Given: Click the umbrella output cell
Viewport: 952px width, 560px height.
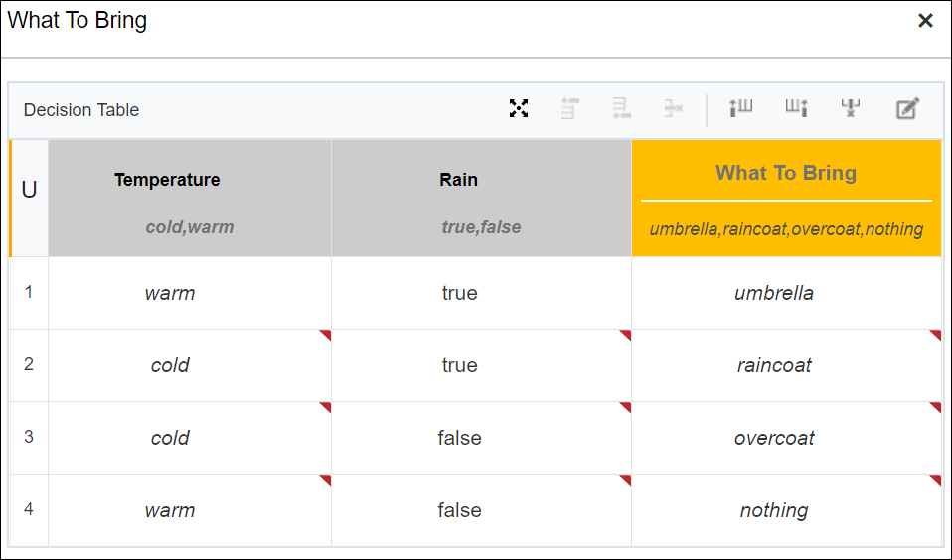Looking at the screenshot, I should [x=786, y=293].
